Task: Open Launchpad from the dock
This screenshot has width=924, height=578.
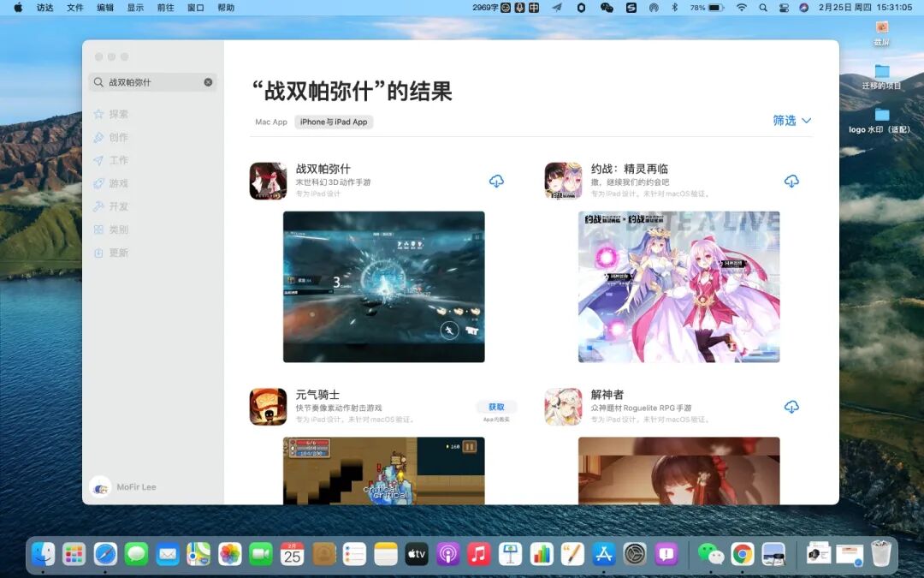Action: click(74, 554)
